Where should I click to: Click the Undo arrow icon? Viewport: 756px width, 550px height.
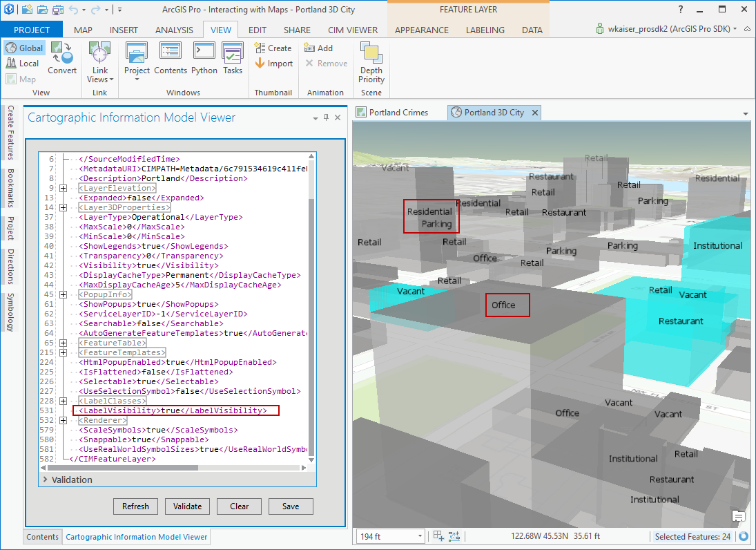(73, 9)
